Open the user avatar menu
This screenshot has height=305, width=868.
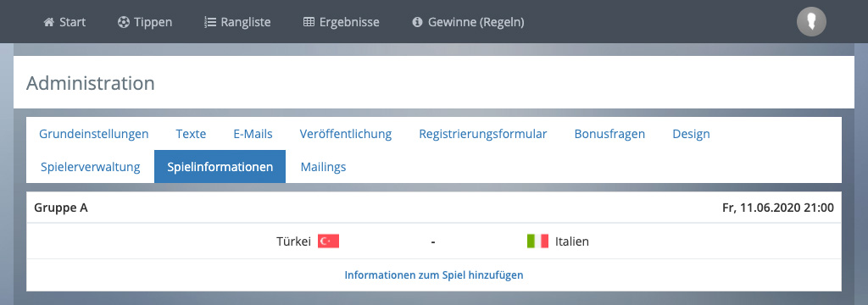[x=811, y=22]
